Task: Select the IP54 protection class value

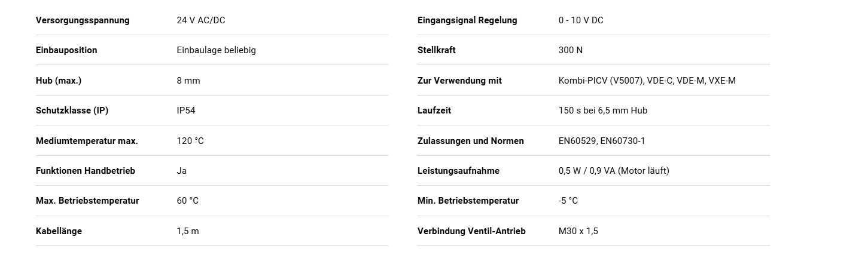Action: tap(186, 110)
